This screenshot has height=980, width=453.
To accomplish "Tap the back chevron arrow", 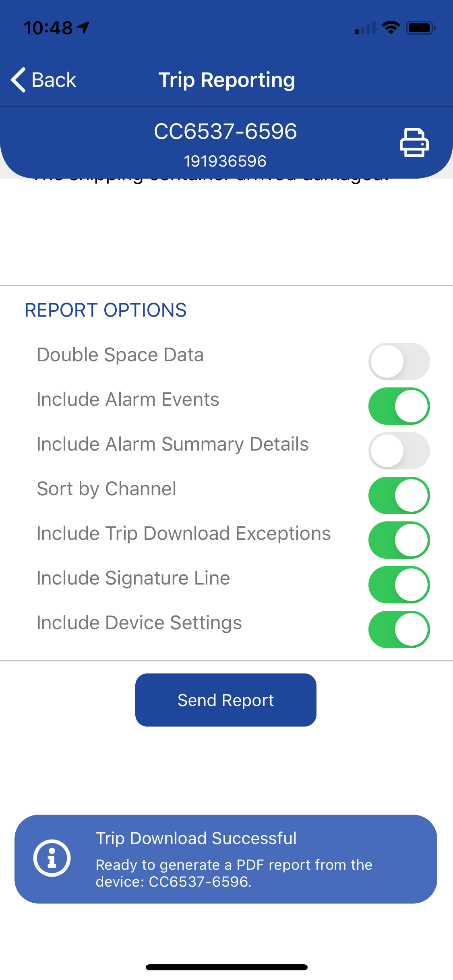I will pyautogui.click(x=19, y=80).
